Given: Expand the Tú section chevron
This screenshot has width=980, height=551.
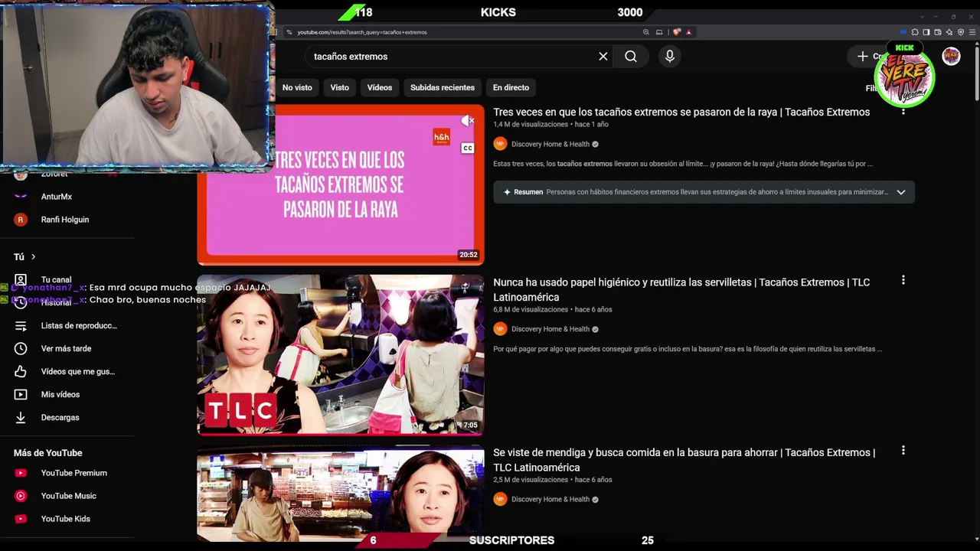Looking at the screenshot, I should pos(34,257).
